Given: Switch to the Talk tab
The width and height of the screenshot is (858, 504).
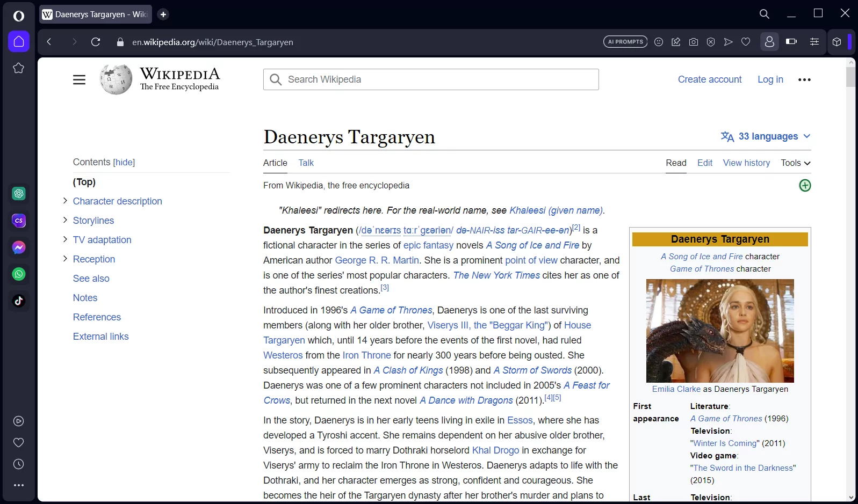Looking at the screenshot, I should (x=306, y=163).
